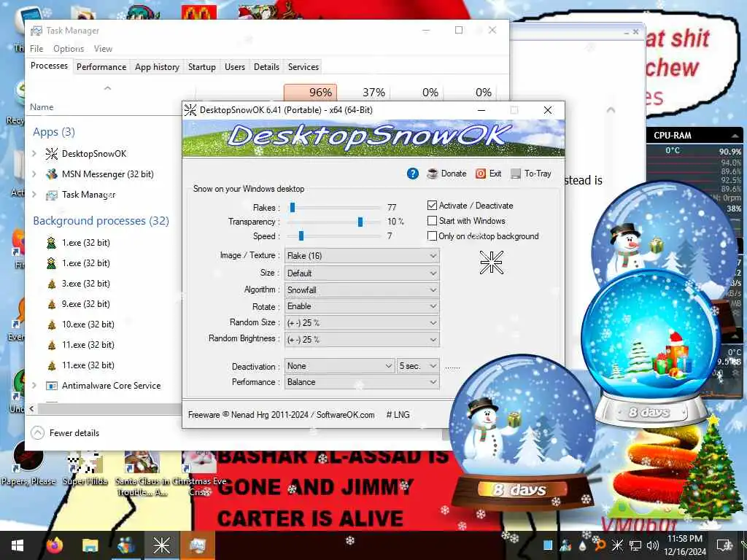Click MSN Messenger icon in Task Manager
Screen dimensions: 747x560
pos(52,174)
